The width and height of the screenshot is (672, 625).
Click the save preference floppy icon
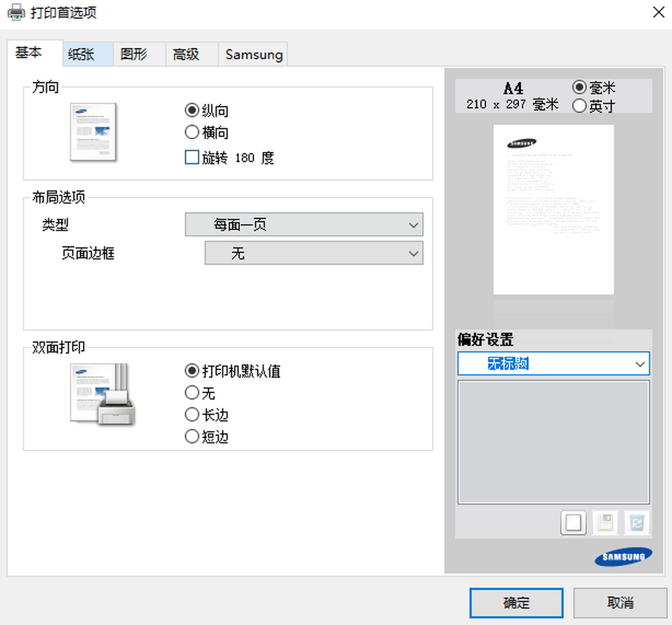605,523
